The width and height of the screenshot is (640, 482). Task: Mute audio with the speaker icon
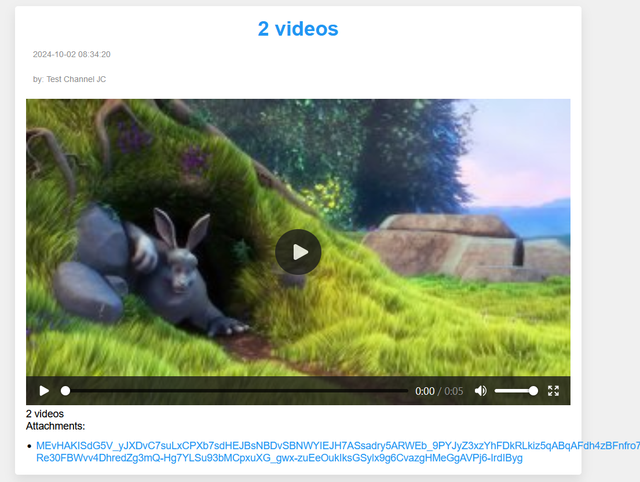[x=480, y=391]
